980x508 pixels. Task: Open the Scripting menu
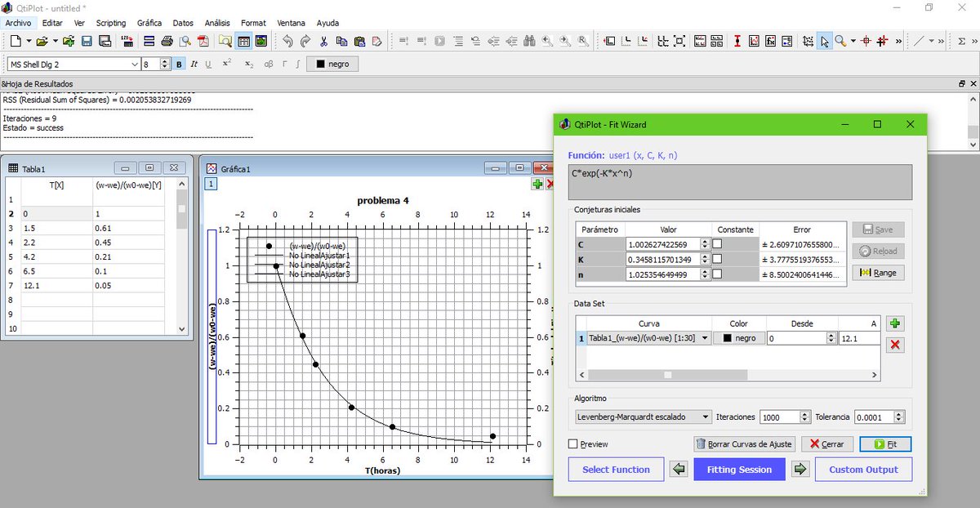click(x=111, y=23)
